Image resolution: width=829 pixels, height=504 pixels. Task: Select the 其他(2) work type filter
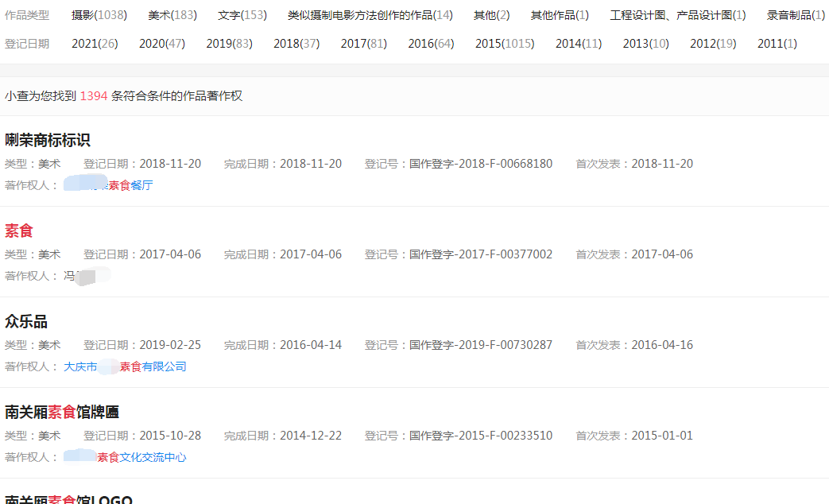(490, 14)
